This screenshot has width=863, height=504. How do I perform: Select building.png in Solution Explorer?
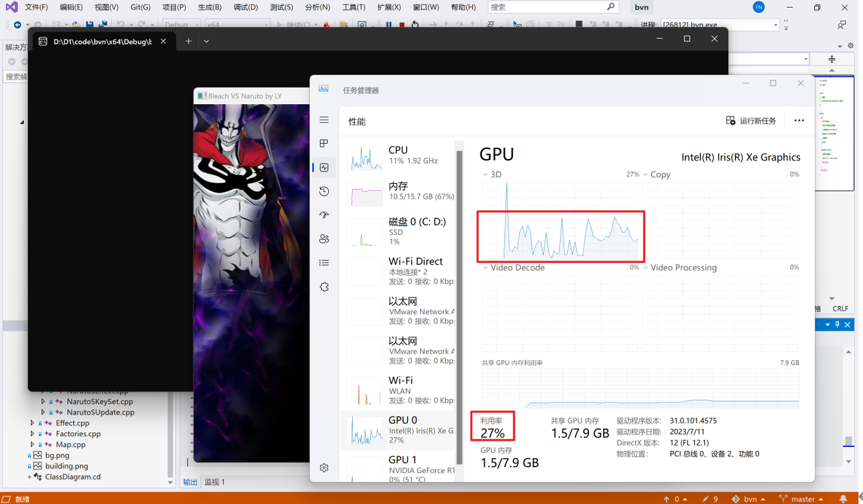[66, 466]
